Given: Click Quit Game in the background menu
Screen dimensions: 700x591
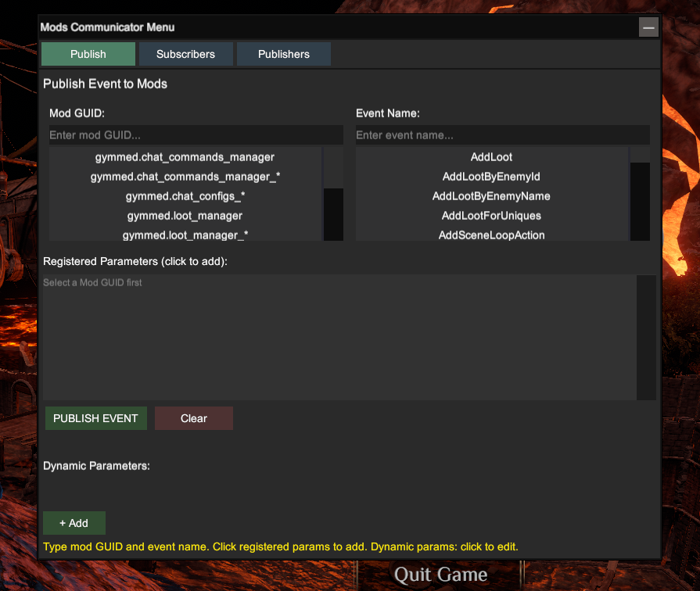Looking at the screenshot, I should [440, 575].
